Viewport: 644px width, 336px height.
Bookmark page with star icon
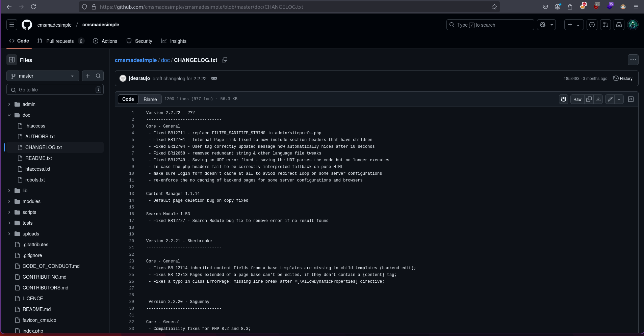[494, 7]
